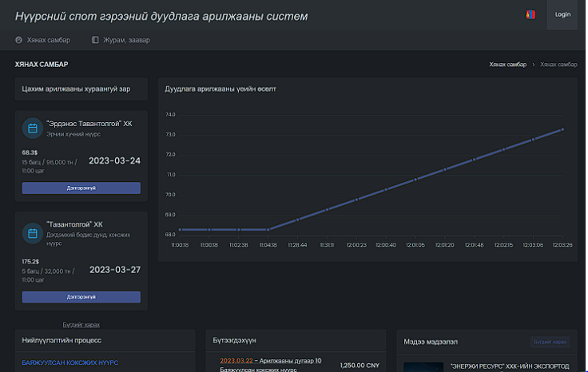Click the Хянах самбар breadcrumb link

pos(507,64)
